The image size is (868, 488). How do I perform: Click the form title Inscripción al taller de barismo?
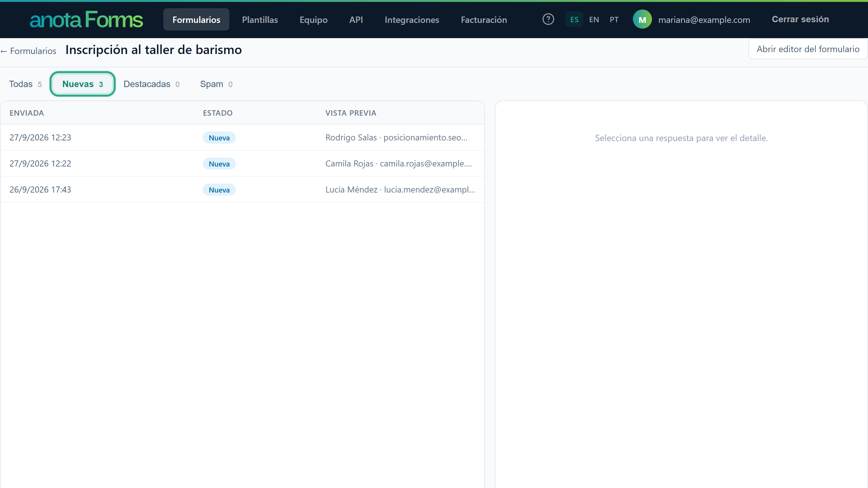pos(154,50)
